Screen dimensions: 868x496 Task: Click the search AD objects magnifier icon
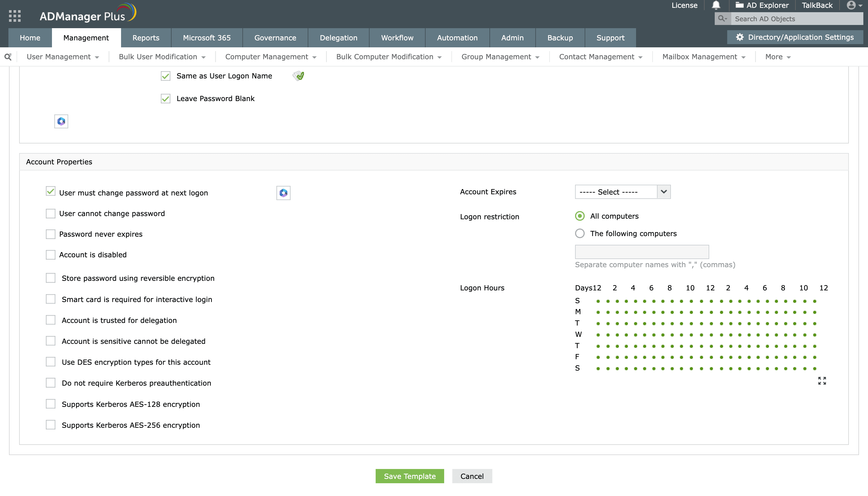pos(722,19)
